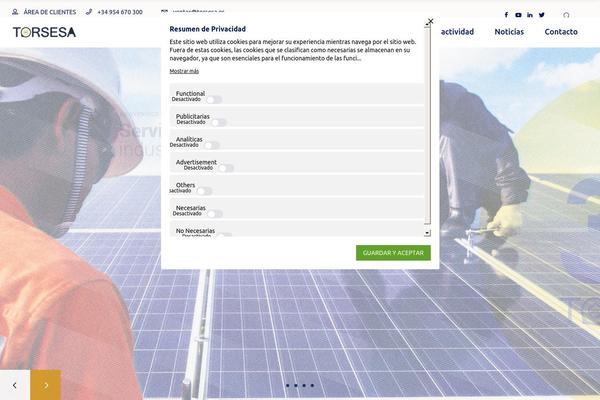
Task: Click the user icon beside Área de Clientes
Action: pos(15,12)
